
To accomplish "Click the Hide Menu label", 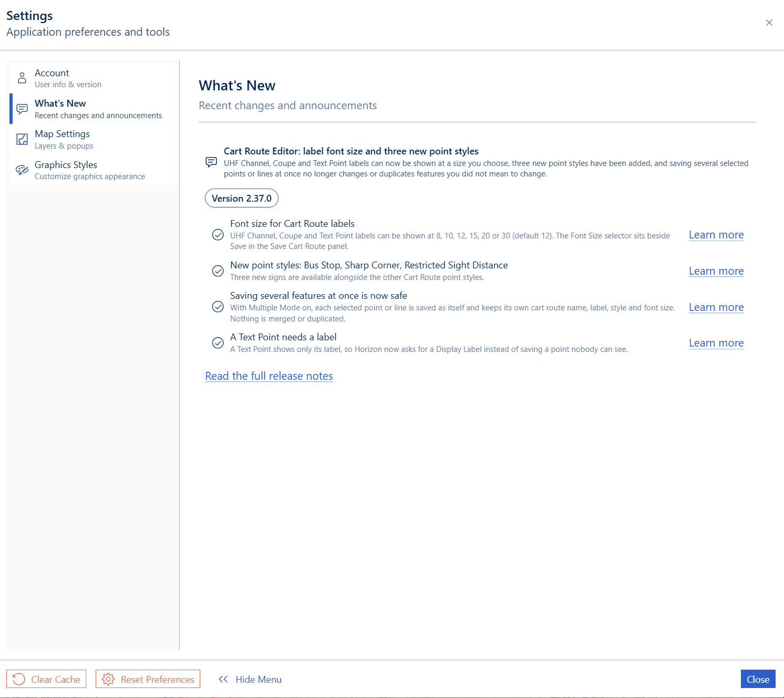I will pos(259,680).
